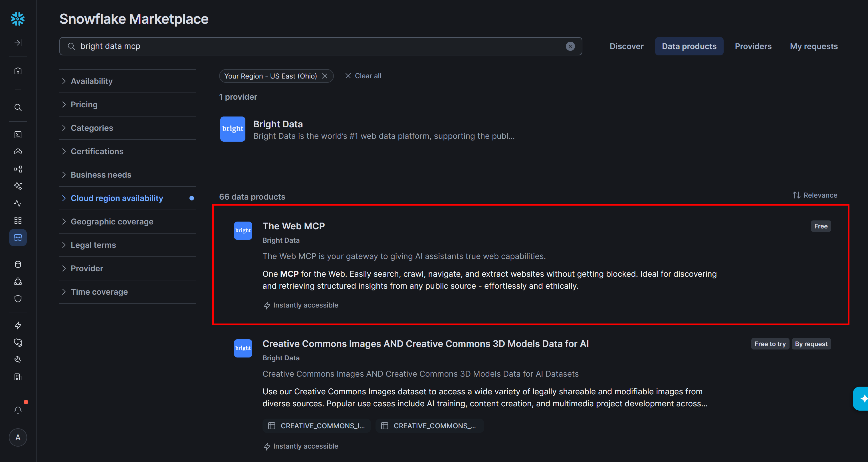Open the building organization icon in sidebar
The width and height of the screenshot is (868, 462).
click(18, 377)
